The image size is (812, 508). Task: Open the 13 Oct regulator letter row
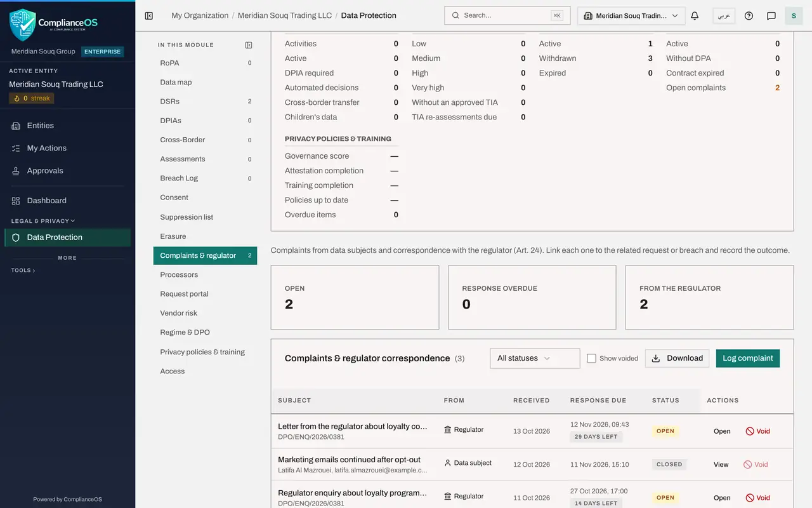point(722,431)
